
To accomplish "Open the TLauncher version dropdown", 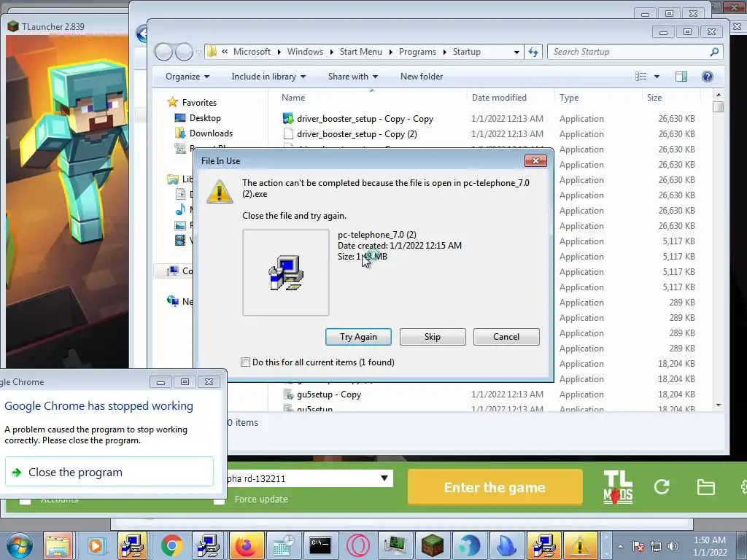I will pyautogui.click(x=384, y=478).
